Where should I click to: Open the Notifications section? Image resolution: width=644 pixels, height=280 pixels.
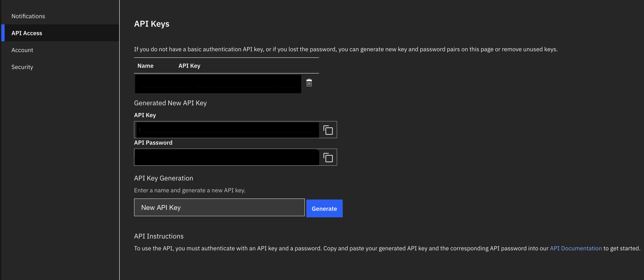tap(28, 16)
